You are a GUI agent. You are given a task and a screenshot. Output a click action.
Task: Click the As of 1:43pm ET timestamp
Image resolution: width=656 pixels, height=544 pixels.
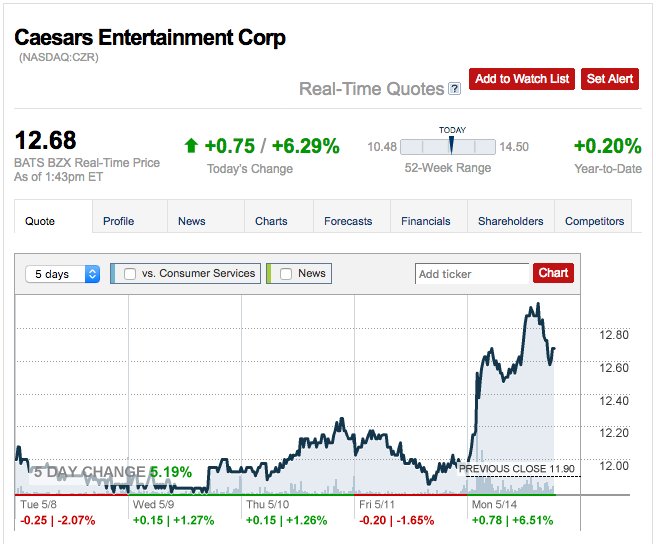click(x=59, y=177)
